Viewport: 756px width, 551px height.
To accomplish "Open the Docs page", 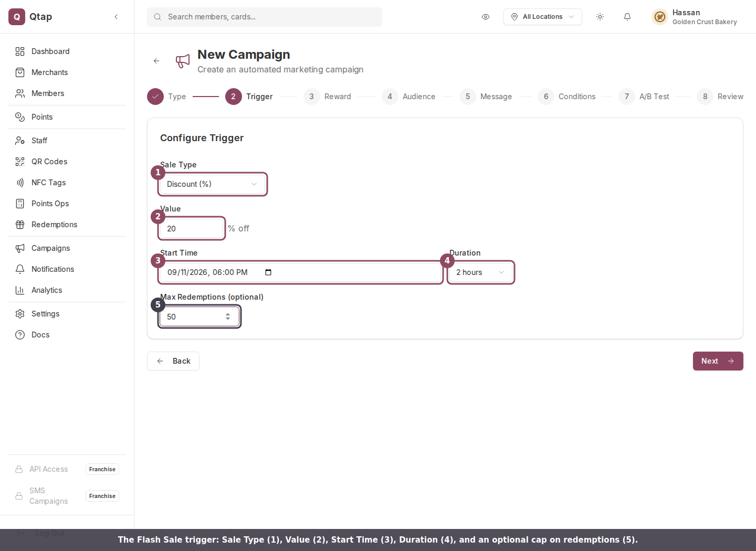I will (x=67, y=335).
